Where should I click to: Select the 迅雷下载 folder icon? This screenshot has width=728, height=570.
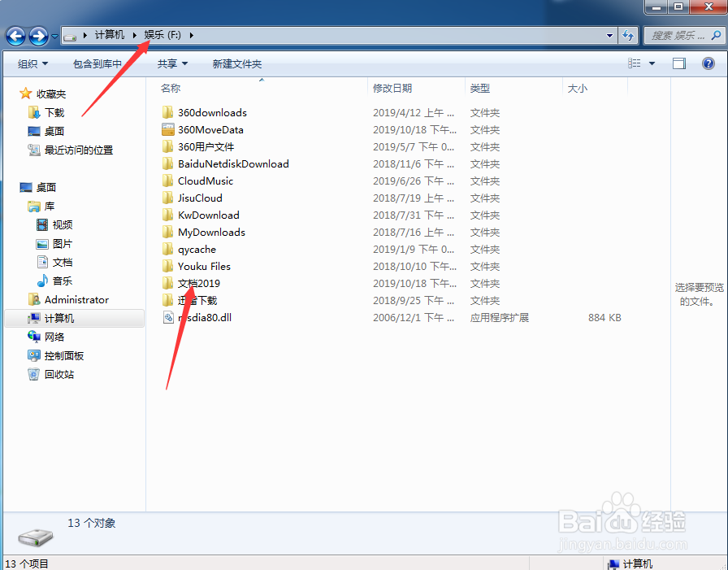tap(167, 301)
